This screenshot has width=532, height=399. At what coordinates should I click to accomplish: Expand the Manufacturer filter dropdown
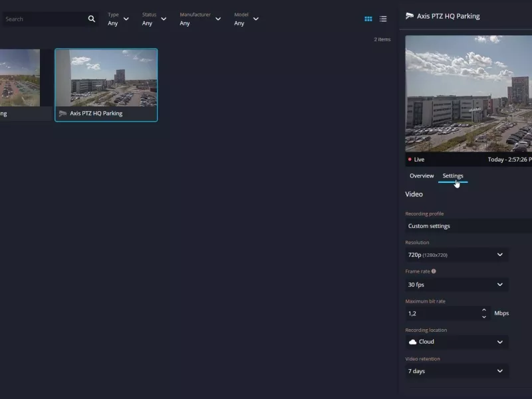(x=200, y=19)
